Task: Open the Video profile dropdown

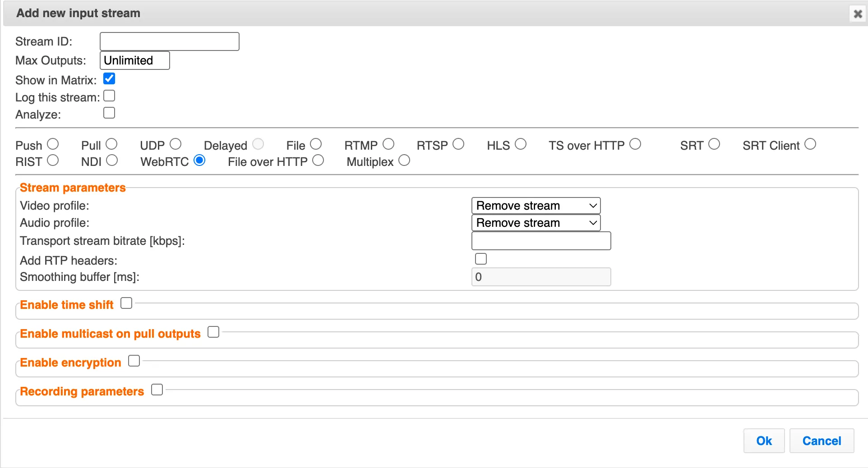Action: coord(536,206)
